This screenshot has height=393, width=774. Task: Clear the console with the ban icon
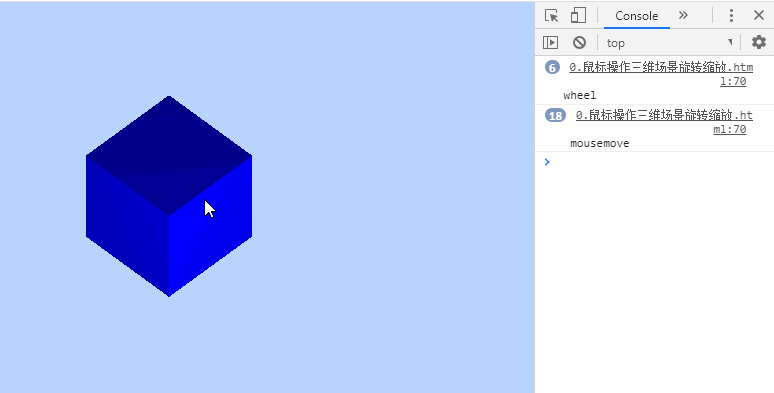(x=580, y=42)
